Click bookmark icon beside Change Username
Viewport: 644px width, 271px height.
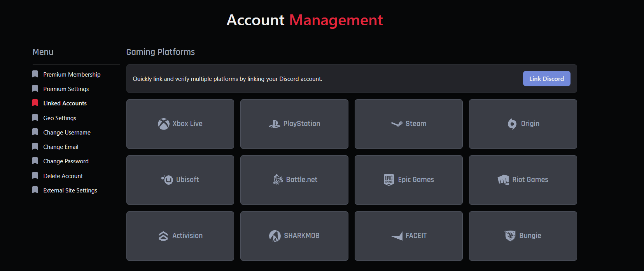[x=35, y=132]
